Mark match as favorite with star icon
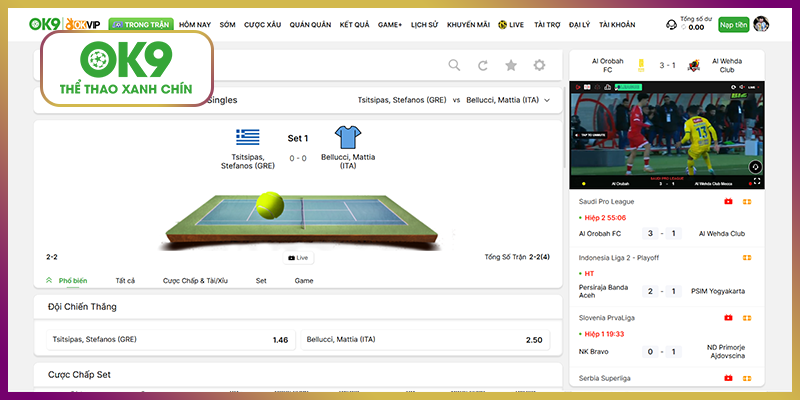Viewport: 800px width, 400px height. [511, 65]
